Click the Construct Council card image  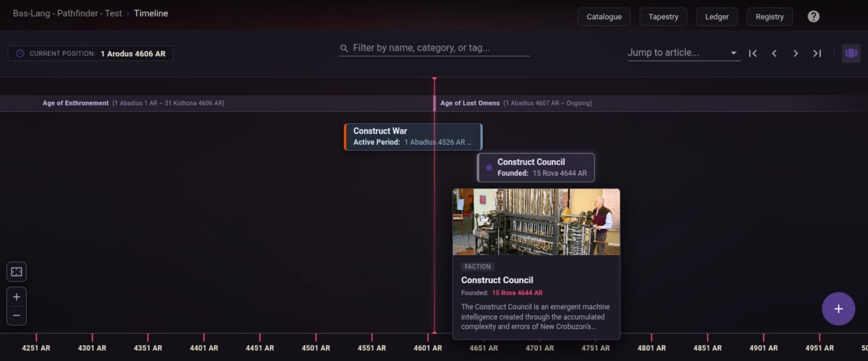(x=536, y=222)
